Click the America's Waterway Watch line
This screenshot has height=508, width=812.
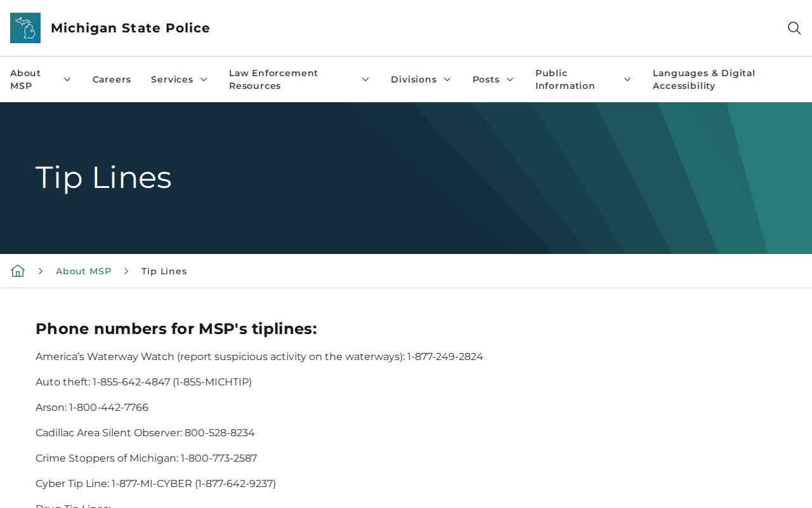click(x=259, y=357)
